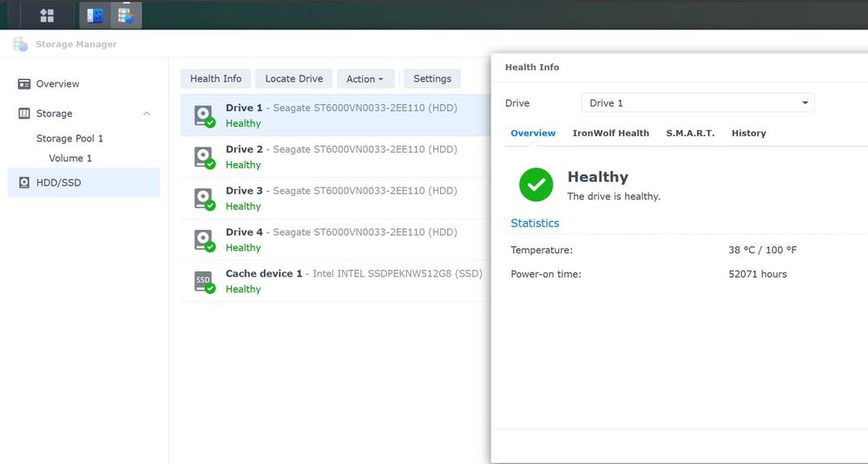Open Storage Pool 1
868x464 pixels.
69,138
